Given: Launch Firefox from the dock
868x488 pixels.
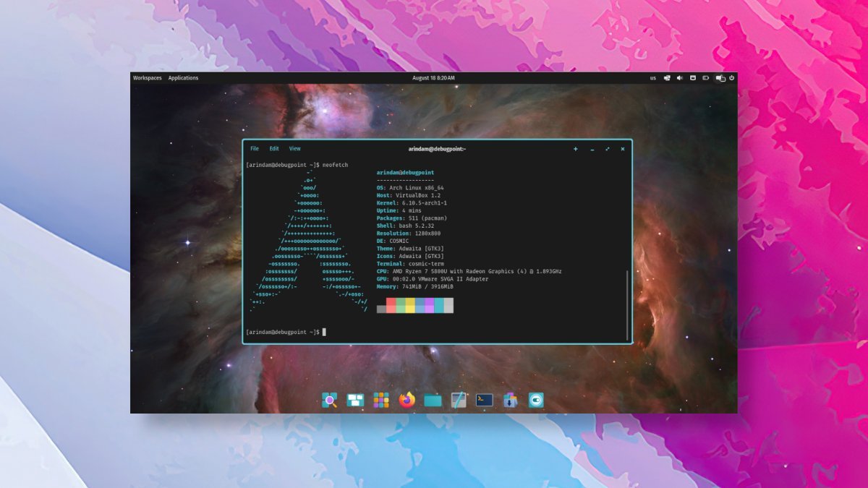Looking at the screenshot, I should coord(407,400).
